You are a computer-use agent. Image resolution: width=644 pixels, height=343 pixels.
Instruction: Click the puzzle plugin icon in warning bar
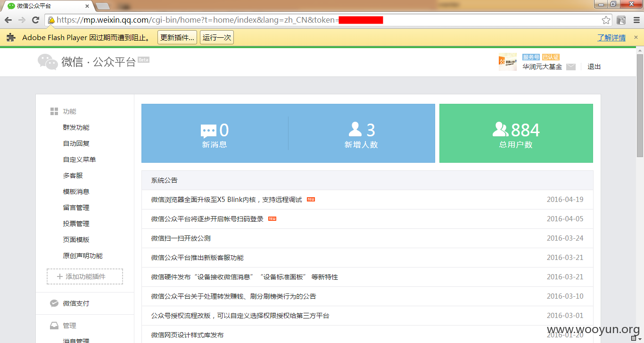[x=11, y=38]
